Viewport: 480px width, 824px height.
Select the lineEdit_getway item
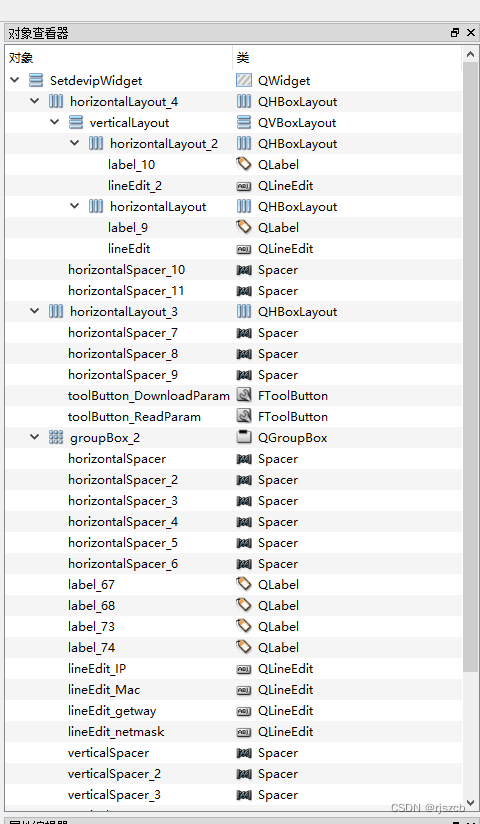(112, 711)
